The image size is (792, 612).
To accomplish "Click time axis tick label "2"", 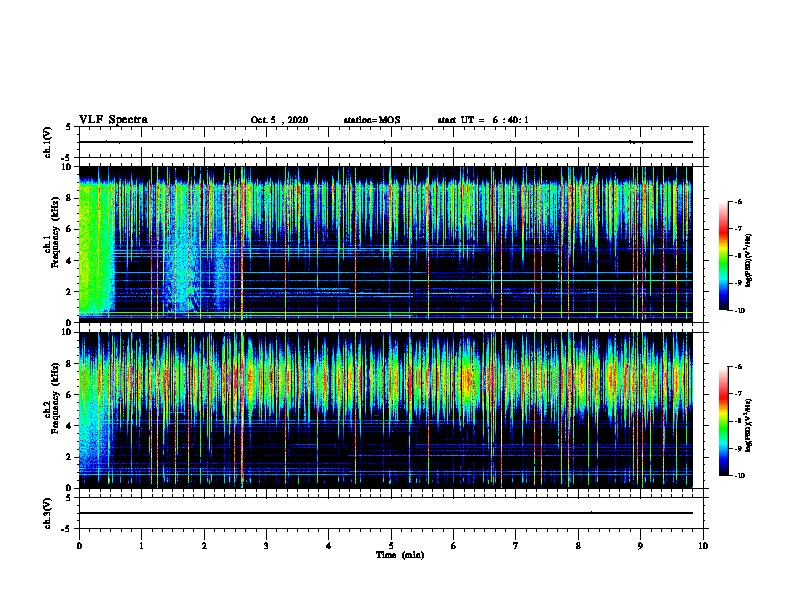I will tap(204, 545).
